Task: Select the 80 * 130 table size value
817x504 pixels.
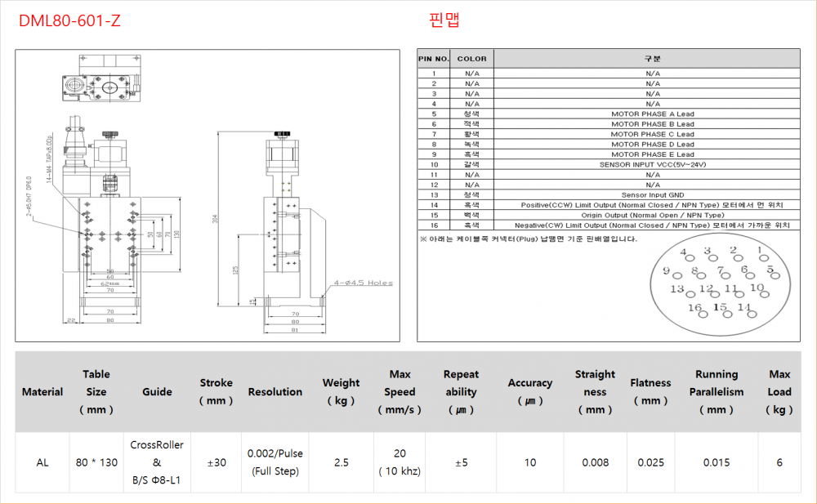Action: 96,462
